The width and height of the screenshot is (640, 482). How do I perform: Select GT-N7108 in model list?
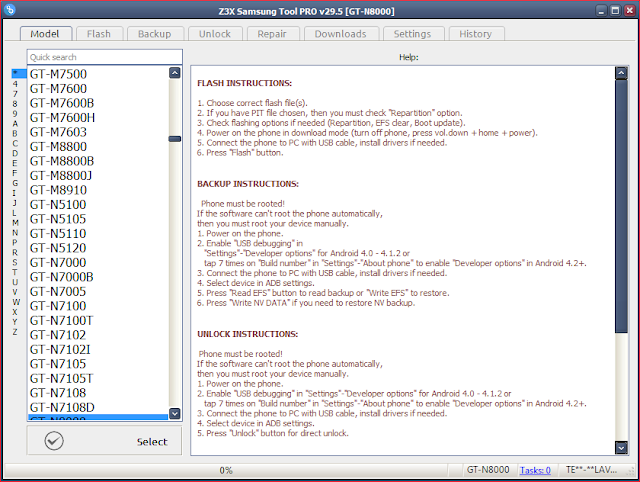coord(98,393)
